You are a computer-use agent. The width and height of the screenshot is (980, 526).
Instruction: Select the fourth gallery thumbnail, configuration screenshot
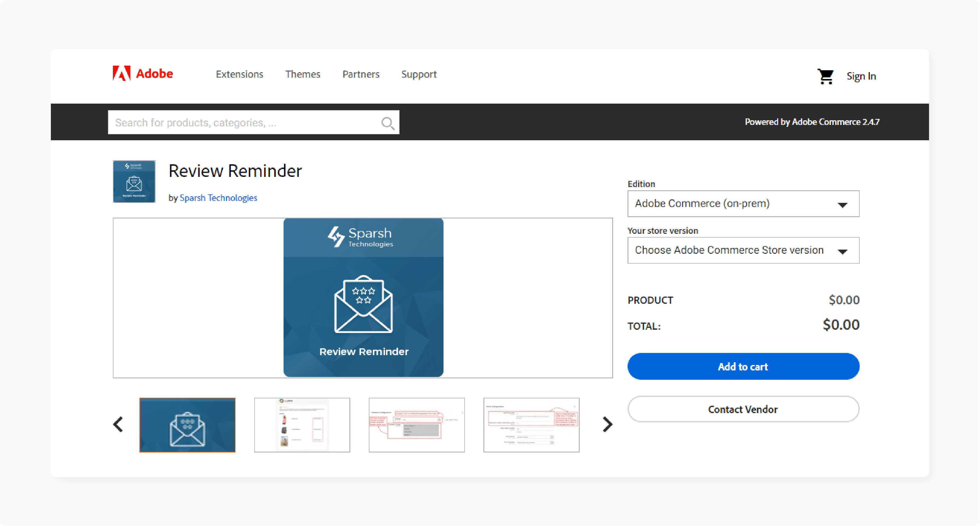point(532,425)
